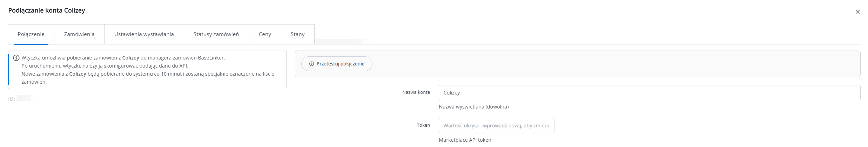This screenshot has height=147, width=868.
Task: Click the 'Podłączanie konta Colizey' title
Action: click(47, 10)
